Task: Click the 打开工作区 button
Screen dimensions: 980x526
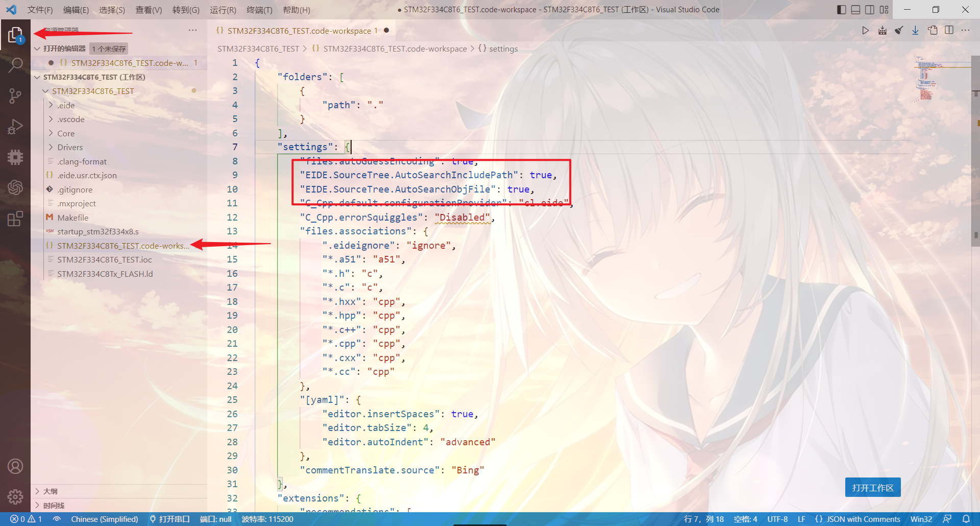Action: pyautogui.click(x=873, y=488)
